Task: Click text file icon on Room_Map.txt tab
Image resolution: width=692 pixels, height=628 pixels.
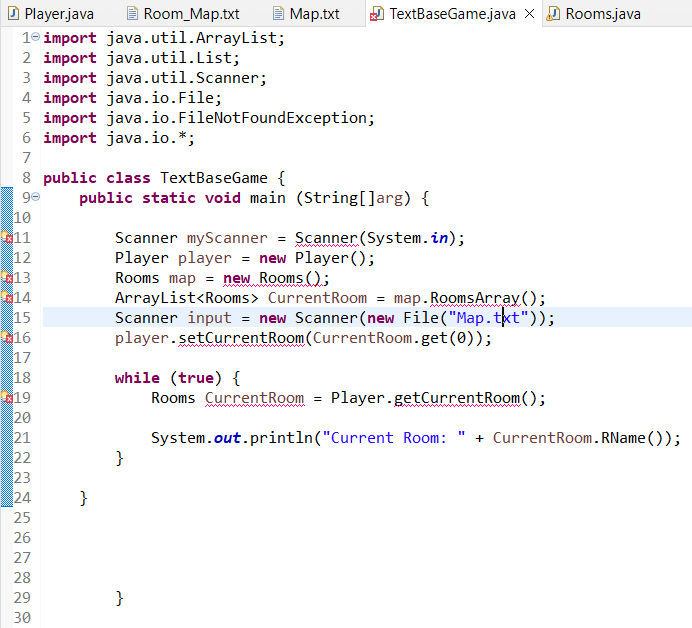Action: coord(132,14)
